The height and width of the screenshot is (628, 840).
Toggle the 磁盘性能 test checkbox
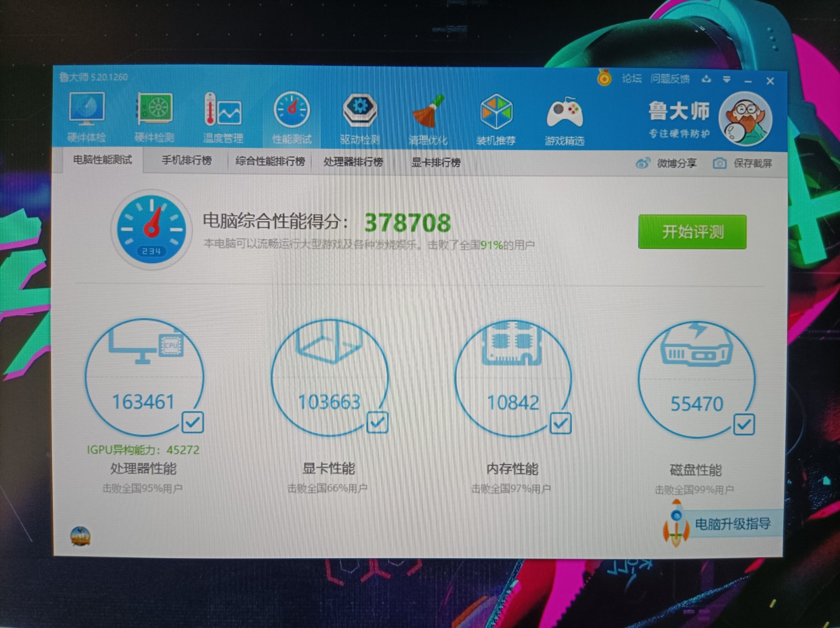point(744,425)
